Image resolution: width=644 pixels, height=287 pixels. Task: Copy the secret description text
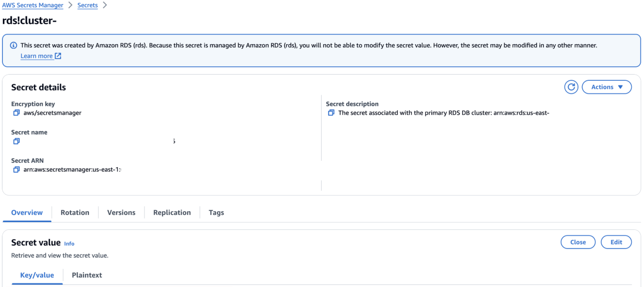pyautogui.click(x=331, y=113)
